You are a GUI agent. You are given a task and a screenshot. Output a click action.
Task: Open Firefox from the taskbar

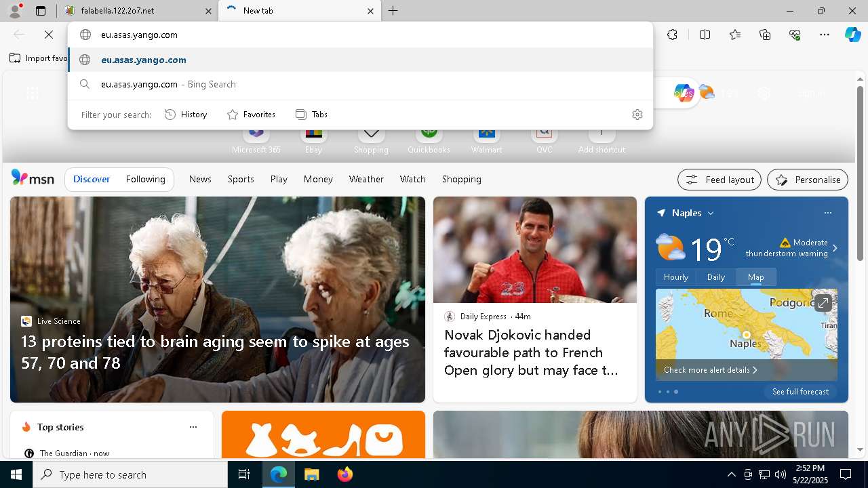click(x=344, y=474)
